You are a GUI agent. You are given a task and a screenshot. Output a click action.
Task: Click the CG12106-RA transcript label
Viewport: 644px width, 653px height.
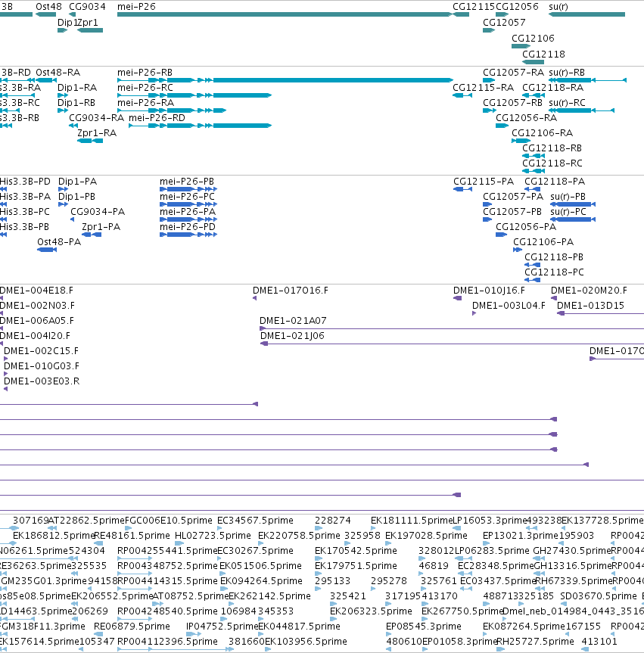coord(542,133)
